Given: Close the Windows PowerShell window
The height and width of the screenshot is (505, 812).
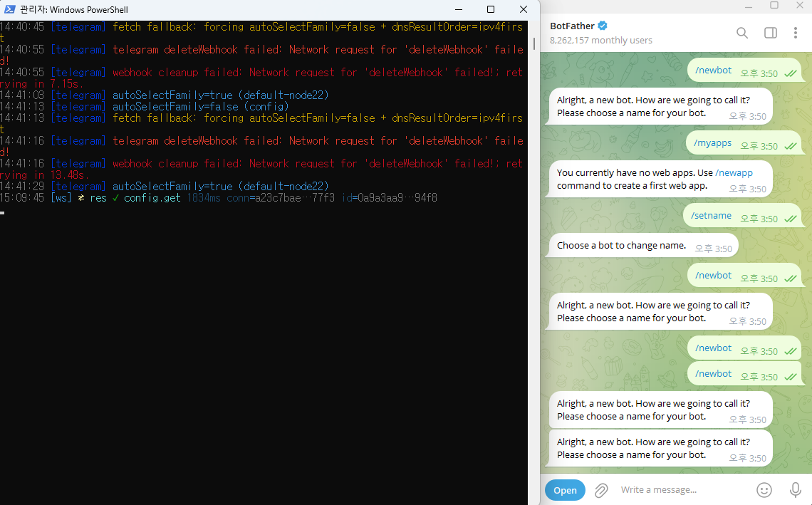Looking at the screenshot, I should 524,9.
